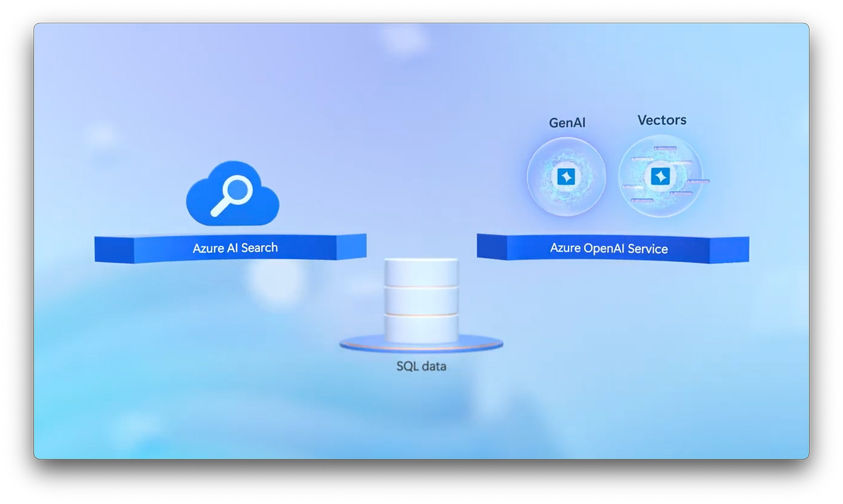
Task: Click the topmost embedding value chip
Action: (665, 148)
